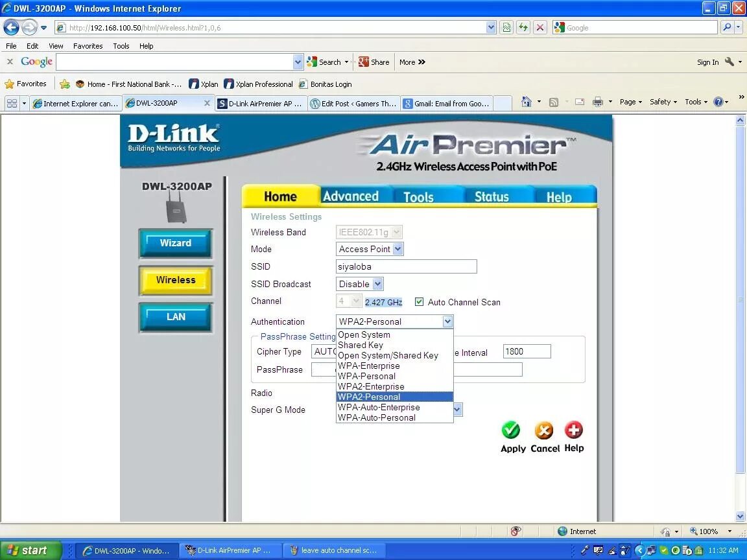Click the Share button on Google toolbar
The image size is (747, 560).
click(374, 62)
